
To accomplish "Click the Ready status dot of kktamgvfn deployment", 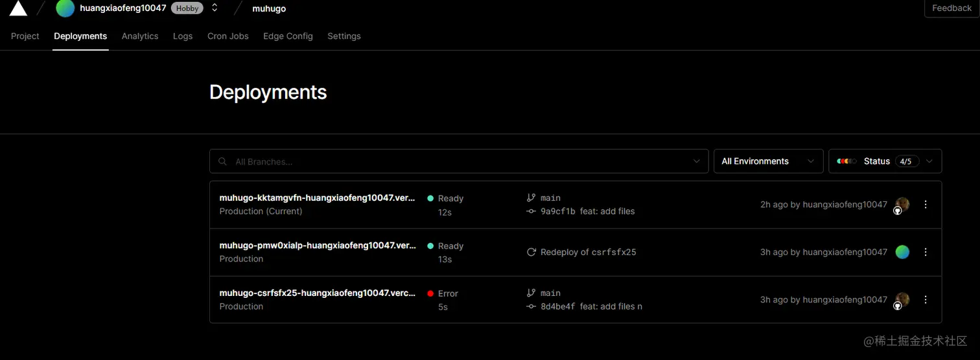I will (430, 199).
